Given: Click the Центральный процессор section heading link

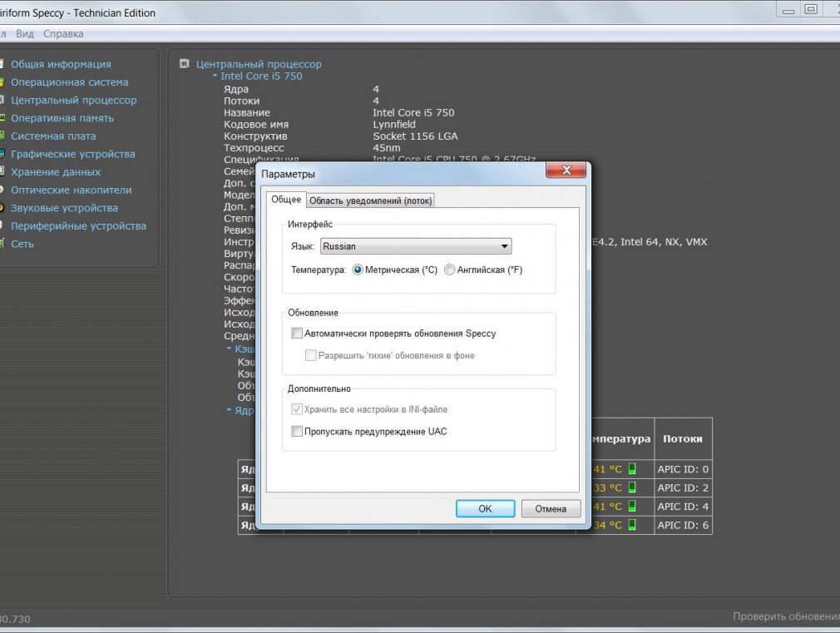Looking at the screenshot, I should (x=259, y=64).
